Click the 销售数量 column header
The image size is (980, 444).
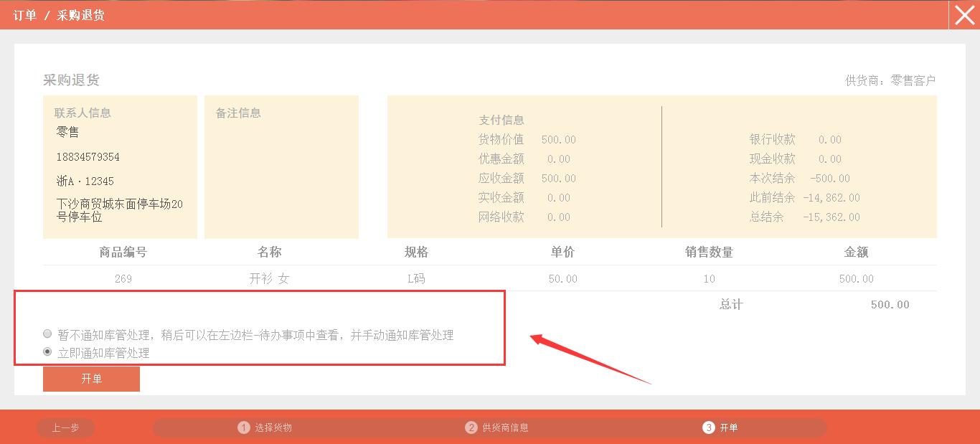pos(709,252)
